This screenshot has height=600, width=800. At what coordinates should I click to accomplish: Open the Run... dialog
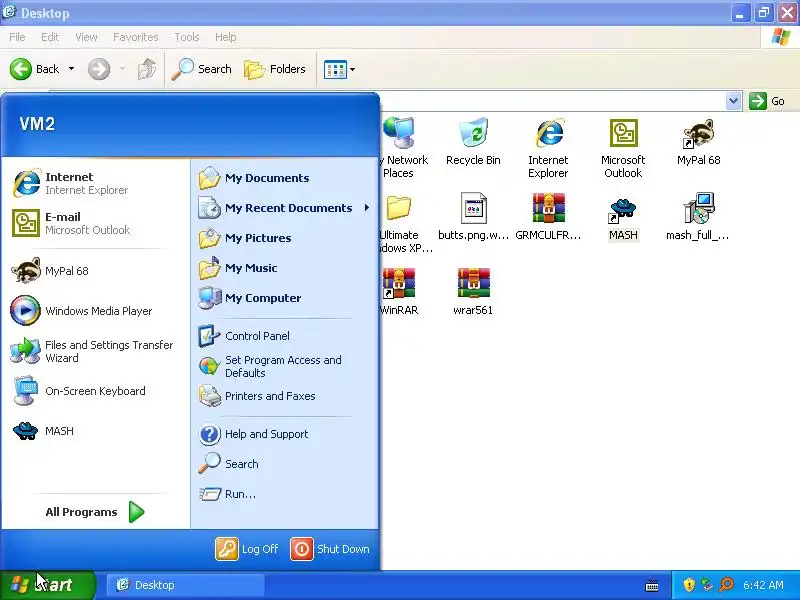point(285,494)
